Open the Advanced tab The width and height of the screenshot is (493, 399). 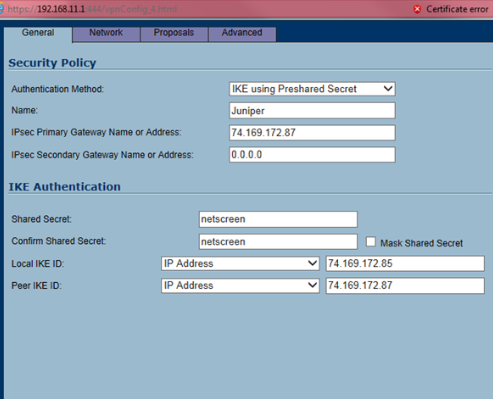(242, 34)
